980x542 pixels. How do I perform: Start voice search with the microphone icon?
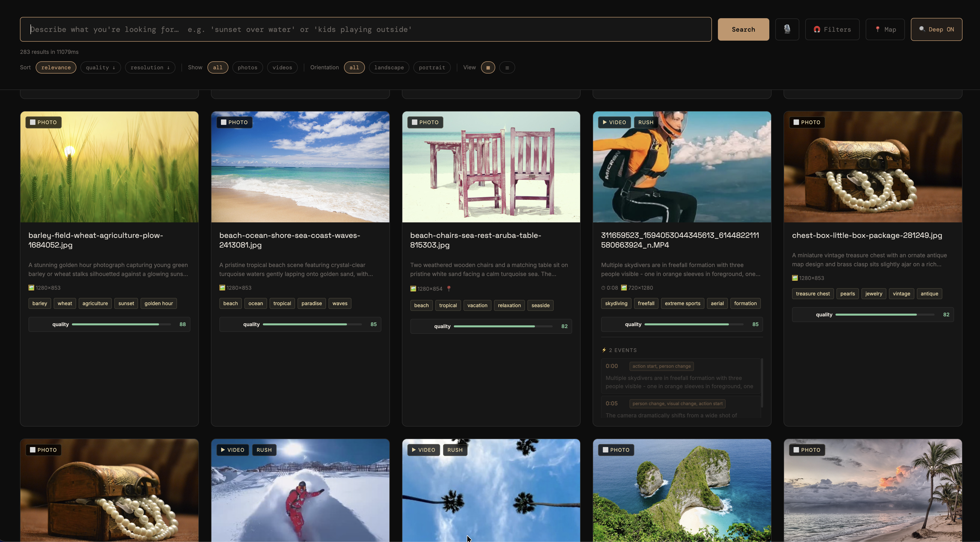point(787,29)
